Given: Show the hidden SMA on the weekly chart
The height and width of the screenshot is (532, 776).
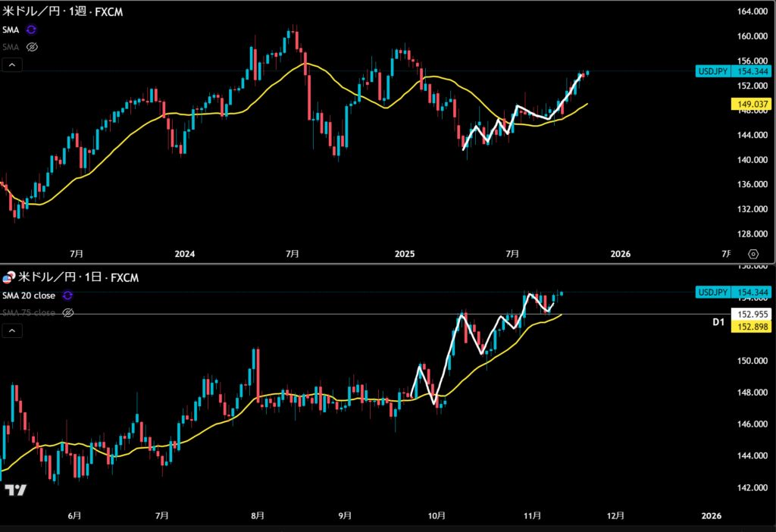Looking at the screenshot, I should click(x=32, y=47).
